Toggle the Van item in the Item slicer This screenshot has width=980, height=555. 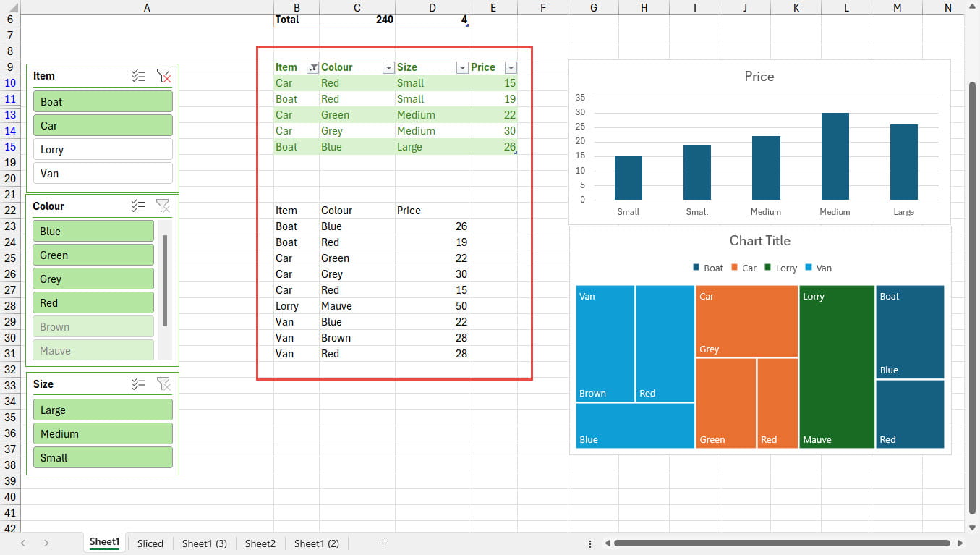click(103, 174)
